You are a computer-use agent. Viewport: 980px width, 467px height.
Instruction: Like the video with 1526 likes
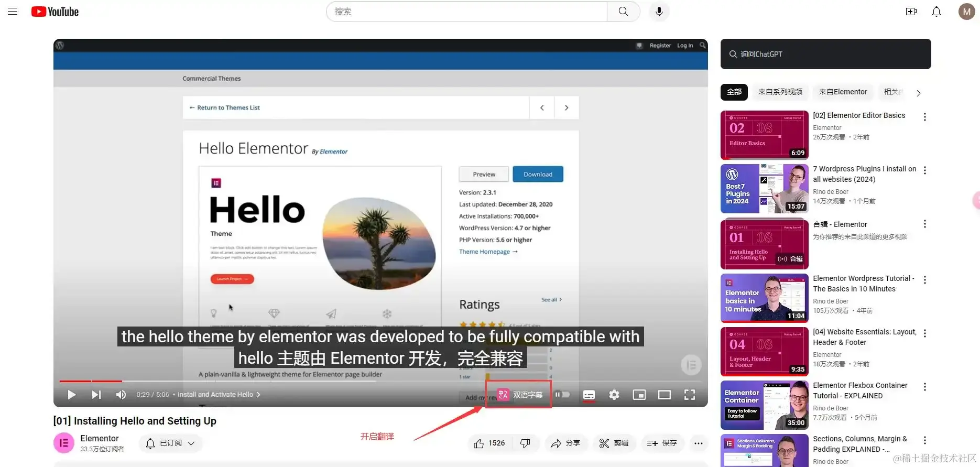(x=489, y=443)
